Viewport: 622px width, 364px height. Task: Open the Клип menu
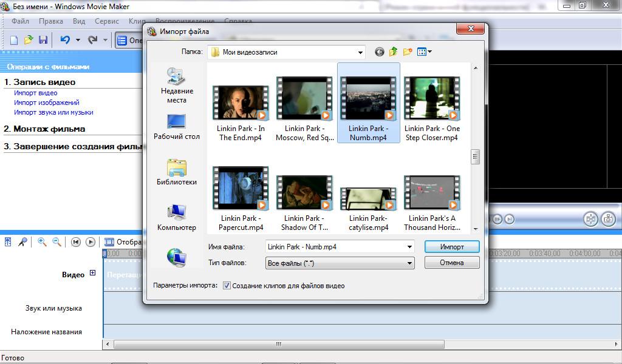coord(137,21)
